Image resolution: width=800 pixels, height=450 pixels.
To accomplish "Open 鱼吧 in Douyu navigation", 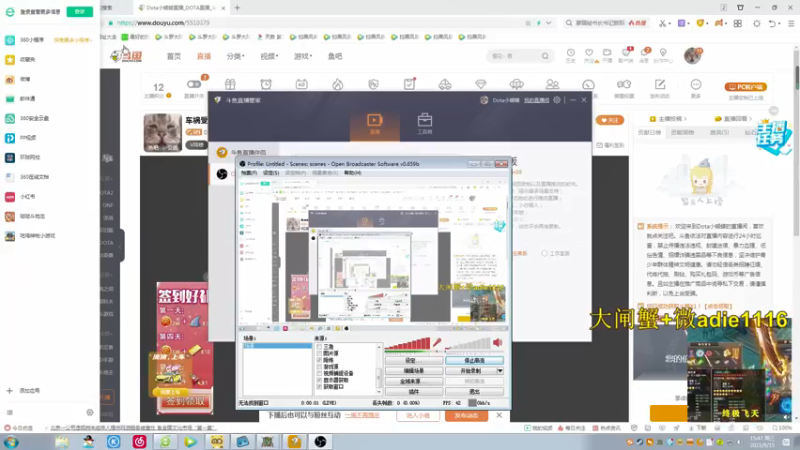I will point(335,56).
